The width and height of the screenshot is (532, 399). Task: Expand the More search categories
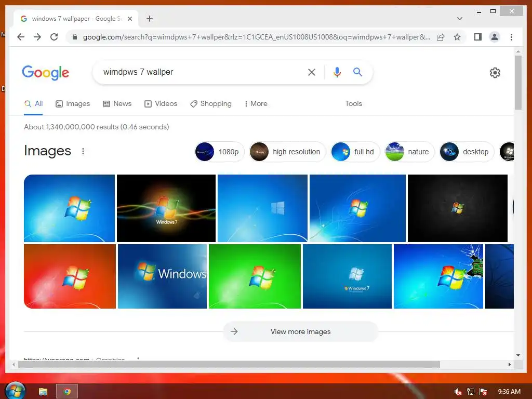point(256,104)
